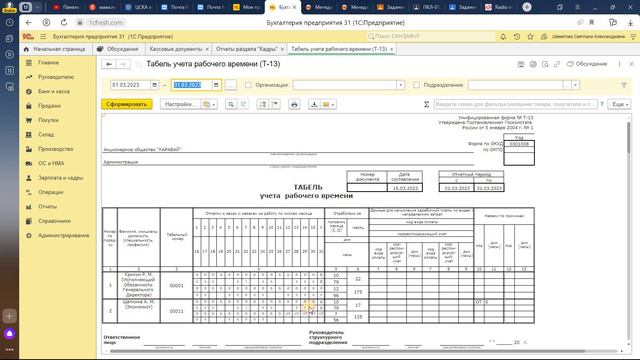Open the Продажи section
Screen dimensions: 640x360
coord(49,106)
